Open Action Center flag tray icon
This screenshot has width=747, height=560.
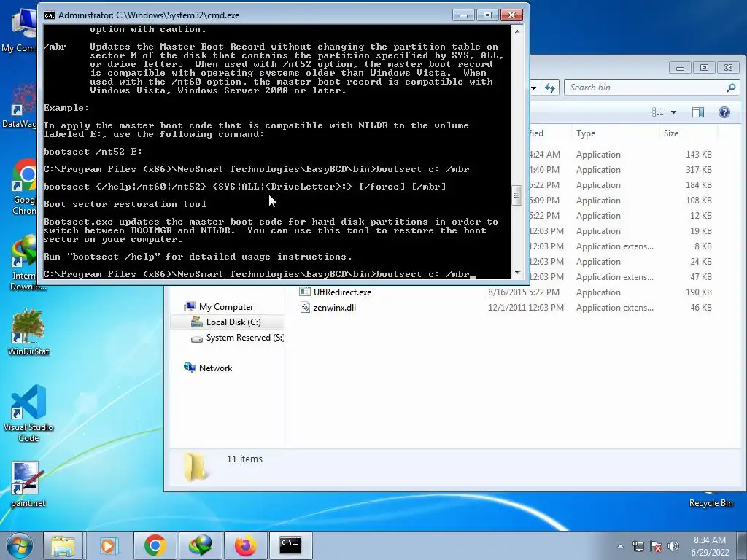pyautogui.click(x=656, y=546)
